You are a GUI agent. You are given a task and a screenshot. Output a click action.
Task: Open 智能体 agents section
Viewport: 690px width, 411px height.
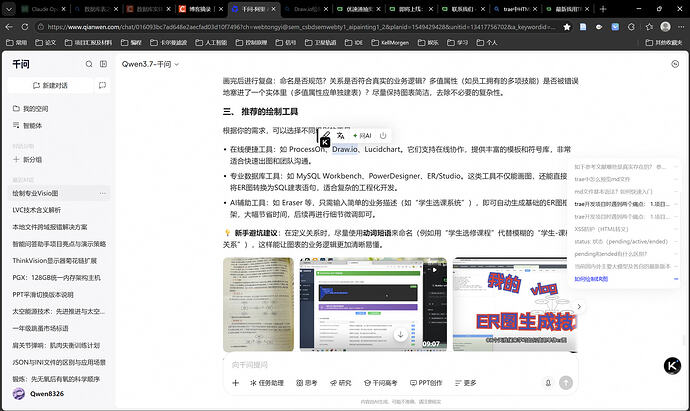tap(27, 125)
